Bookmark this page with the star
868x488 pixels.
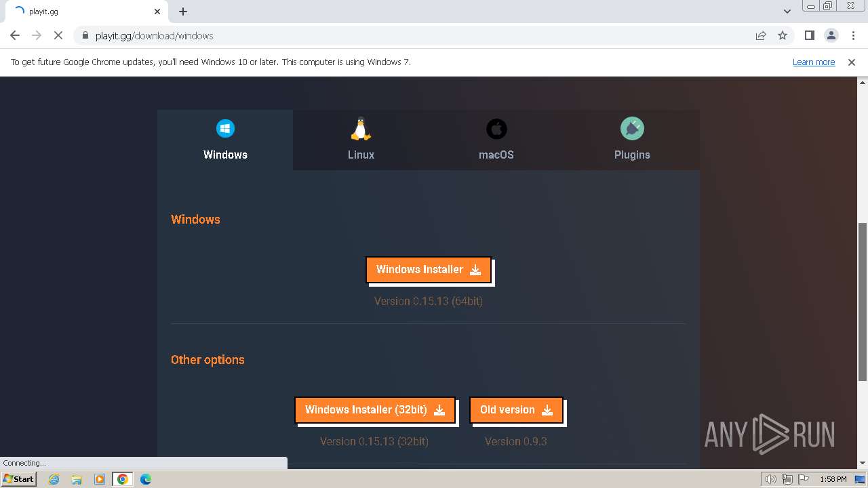(x=783, y=36)
